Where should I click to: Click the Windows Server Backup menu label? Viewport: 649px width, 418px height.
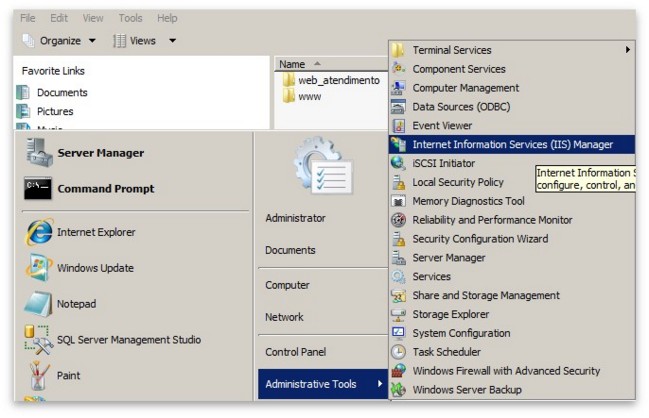pyautogui.click(x=467, y=390)
